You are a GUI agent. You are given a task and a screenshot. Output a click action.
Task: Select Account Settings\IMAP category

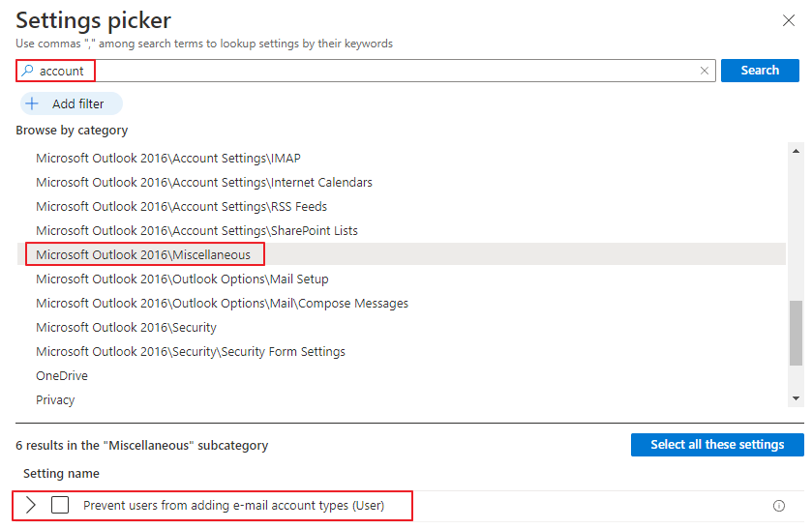(x=167, y=158)
